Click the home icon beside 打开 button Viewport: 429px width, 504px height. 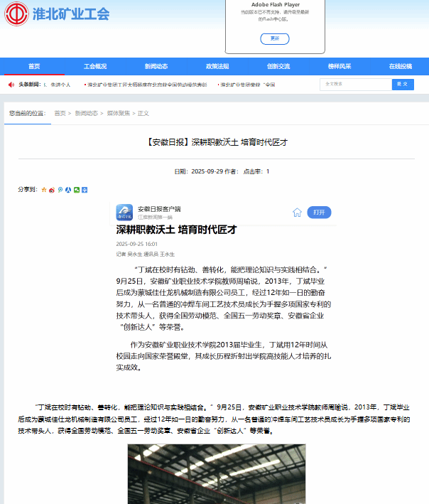click(297, 212)
